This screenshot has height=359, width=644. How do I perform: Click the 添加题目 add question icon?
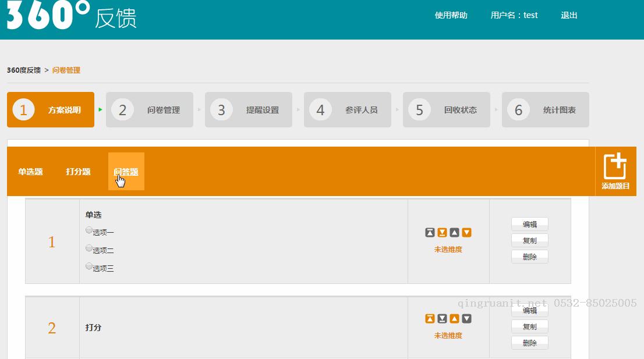click(x=615, y=170)
